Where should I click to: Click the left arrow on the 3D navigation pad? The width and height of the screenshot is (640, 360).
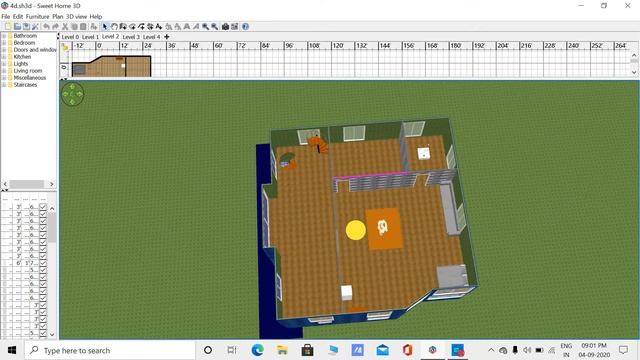click(x=65, y=94)
